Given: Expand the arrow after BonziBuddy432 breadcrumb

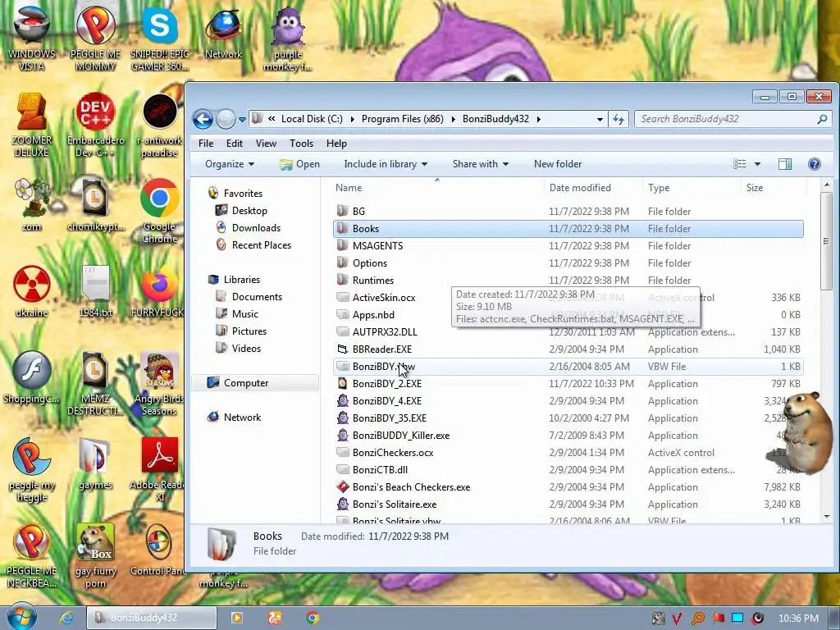Looking at the screenshot, I should [538, 119].
